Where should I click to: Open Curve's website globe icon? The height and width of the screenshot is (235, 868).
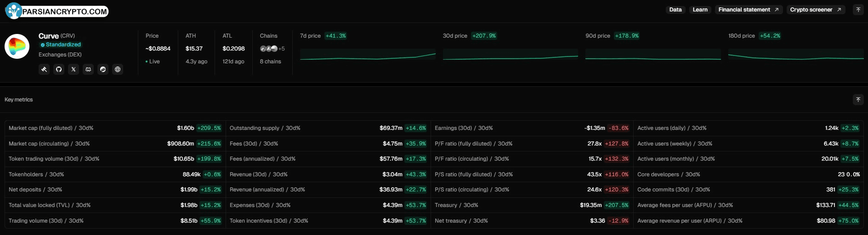click(118, 69)
